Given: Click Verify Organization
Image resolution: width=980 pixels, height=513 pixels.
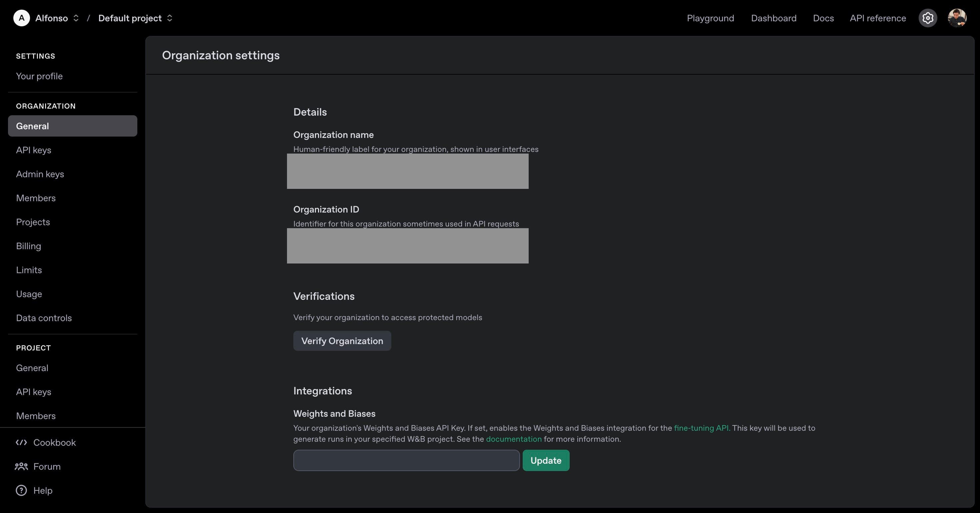Looking at the screenshot, I should pyautogui.click(x=342, y=341).
